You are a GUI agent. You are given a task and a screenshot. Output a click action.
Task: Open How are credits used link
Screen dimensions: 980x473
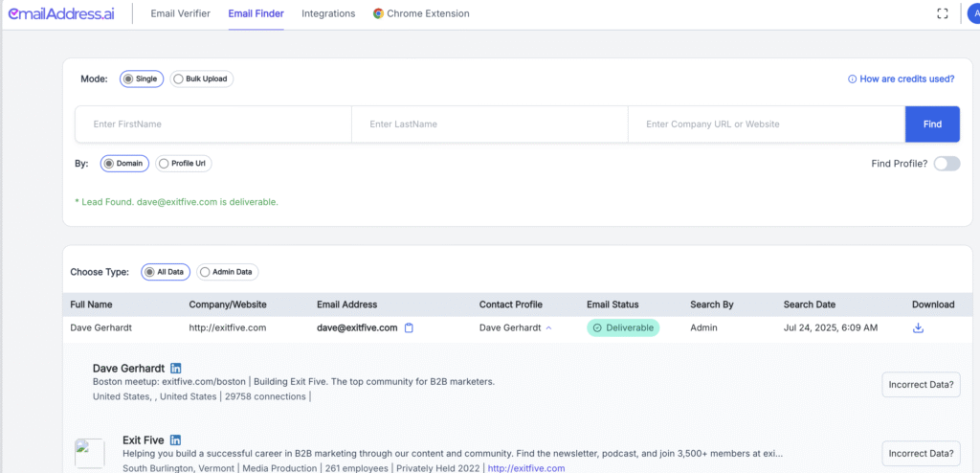tap(901, 79)
